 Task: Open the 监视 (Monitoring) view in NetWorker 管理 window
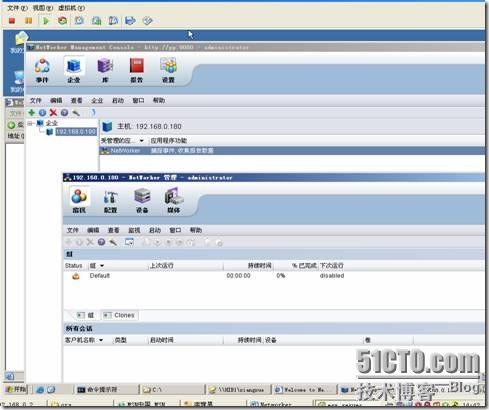(79, 200)
